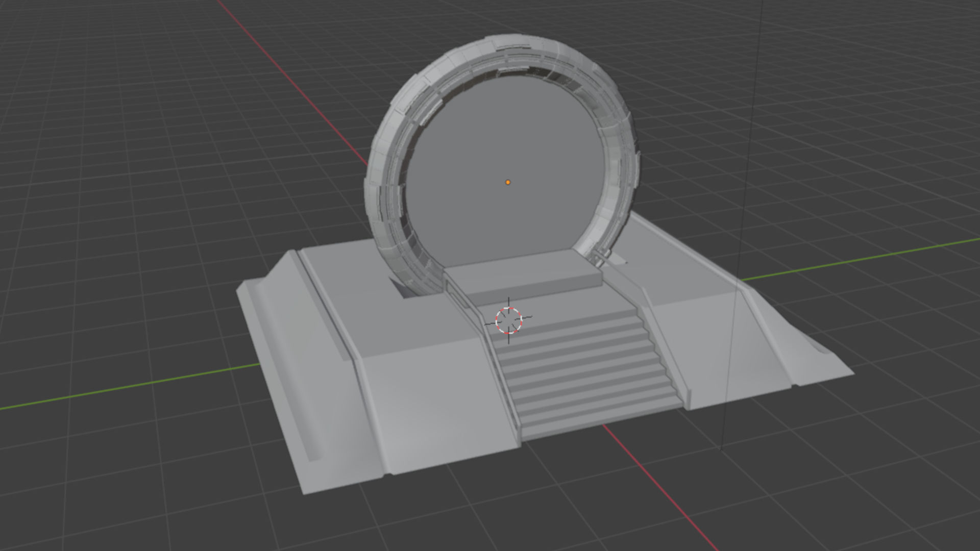Click the orange object origin dot

pyautogui.click(x=508, y=182)
